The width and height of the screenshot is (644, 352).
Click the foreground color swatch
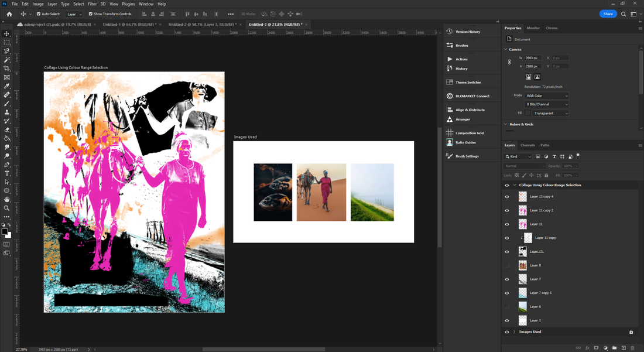tap(5, 232)
